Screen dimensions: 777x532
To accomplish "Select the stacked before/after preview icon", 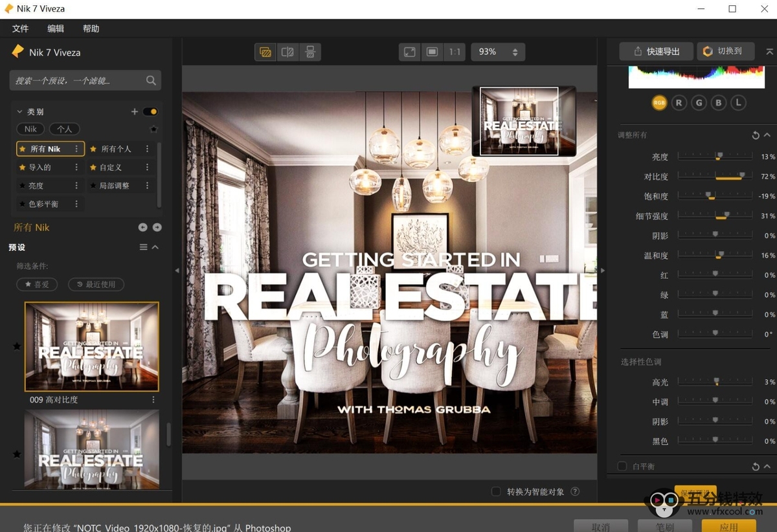I will (310, 52).
